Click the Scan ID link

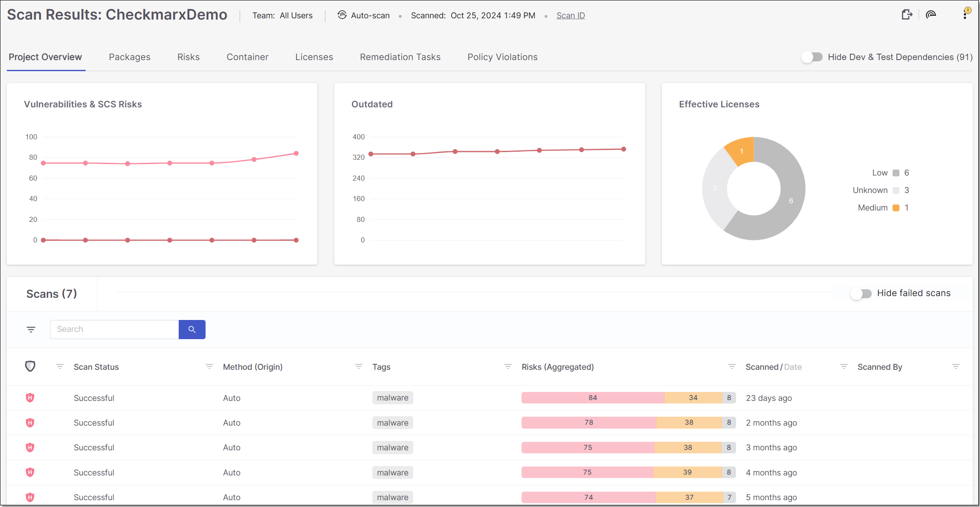[571, 15]
